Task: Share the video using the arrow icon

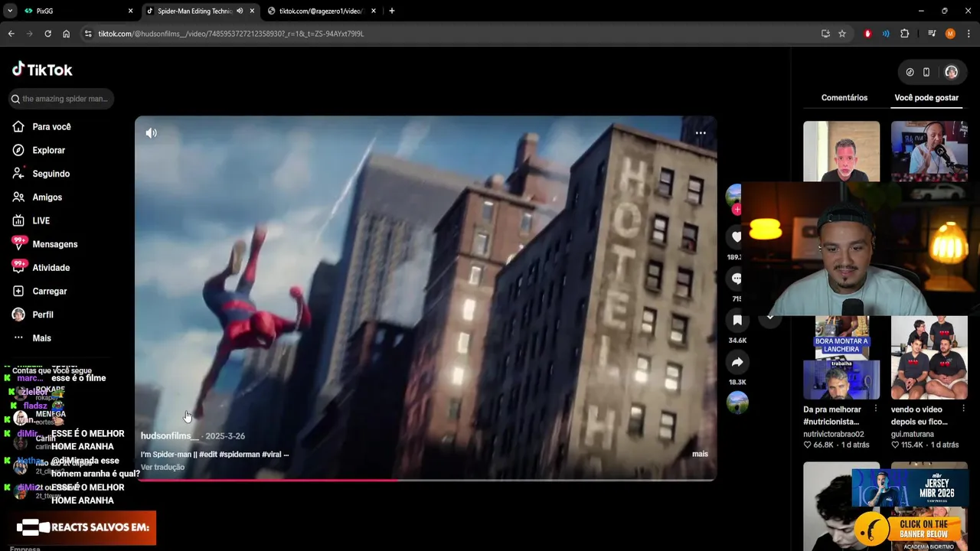Action: pos(737,362)
